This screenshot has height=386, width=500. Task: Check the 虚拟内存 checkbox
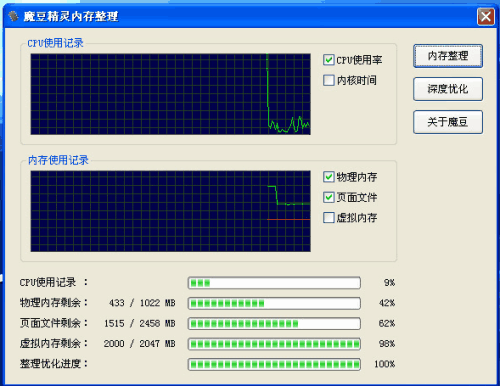click(x=329, y=218)
